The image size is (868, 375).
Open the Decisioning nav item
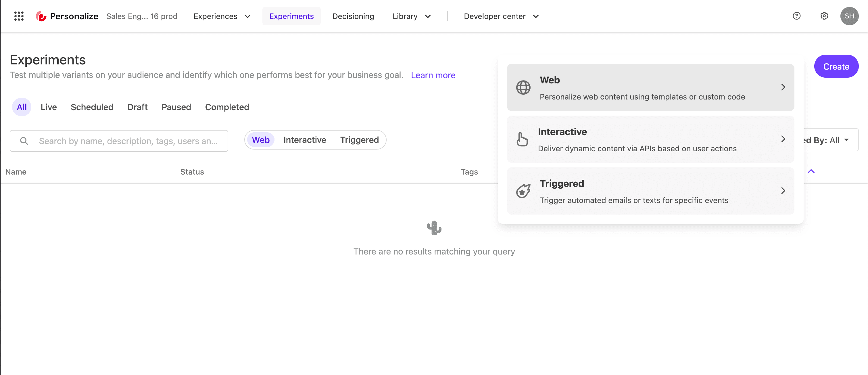pos(353,16)
